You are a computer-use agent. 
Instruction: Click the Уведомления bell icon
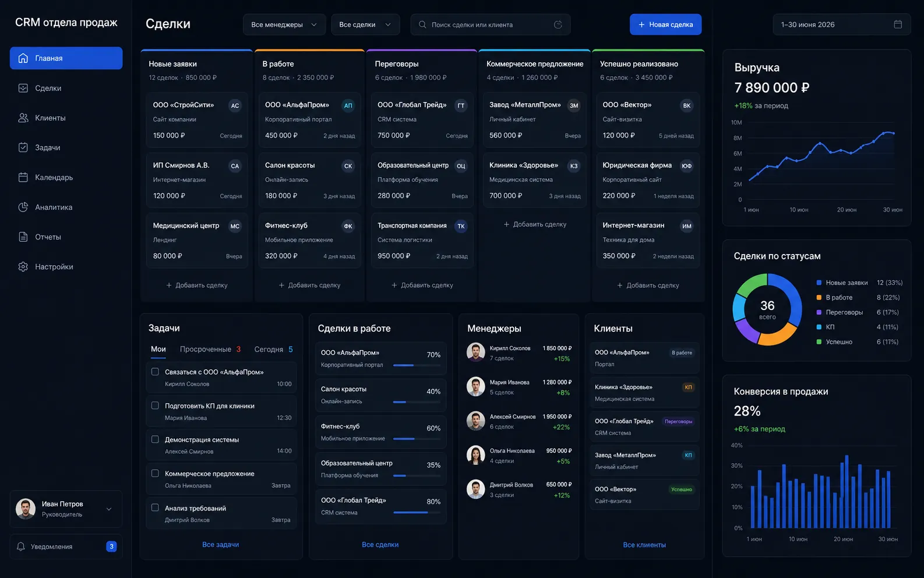pyautogui.click(x=21, y=547)
